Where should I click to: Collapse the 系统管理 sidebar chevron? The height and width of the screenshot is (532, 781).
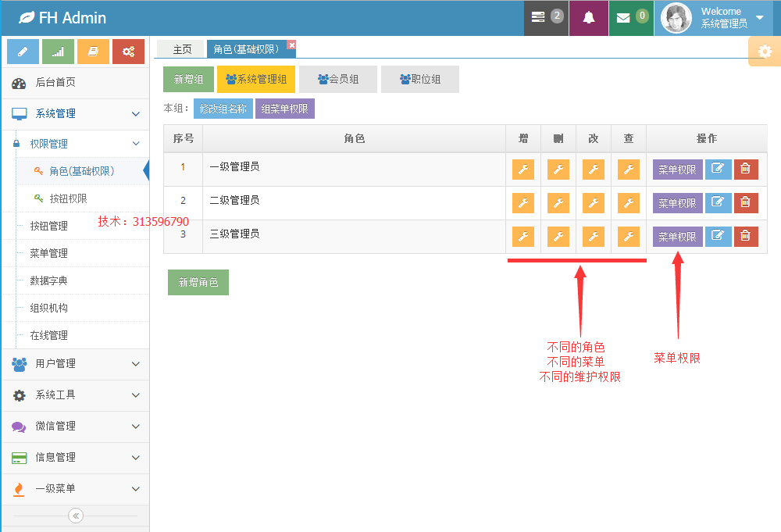coord(135,114)
